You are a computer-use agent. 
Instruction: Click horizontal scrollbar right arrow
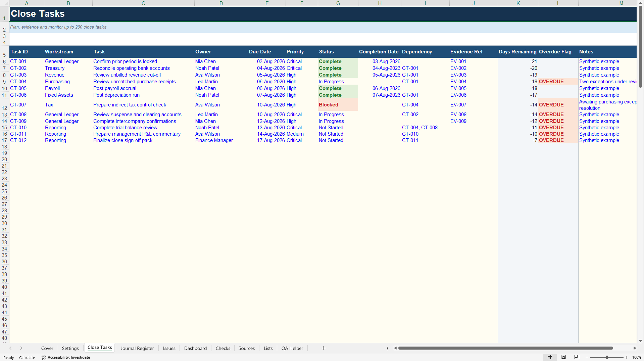point(634,348)
